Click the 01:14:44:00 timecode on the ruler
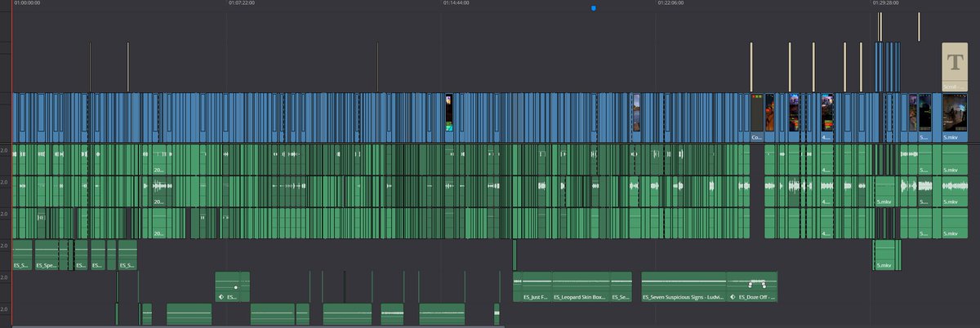980x328 pixels. tap(457, 3)
